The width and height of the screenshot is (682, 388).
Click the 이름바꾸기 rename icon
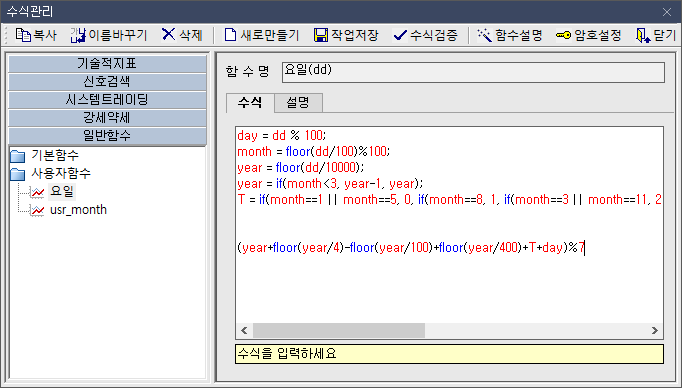point(78,35)
